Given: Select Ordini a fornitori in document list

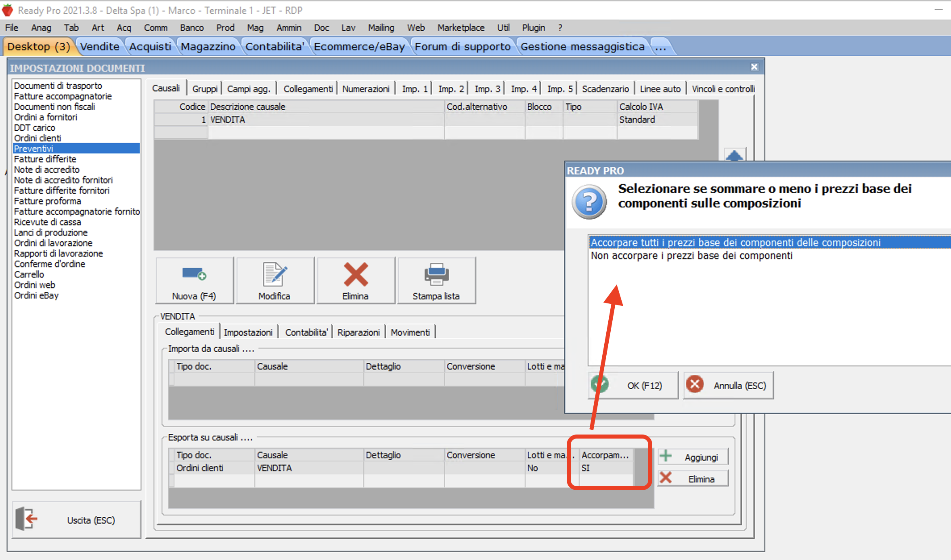Looking at the screenshot, I should click(x=76, y=117).
